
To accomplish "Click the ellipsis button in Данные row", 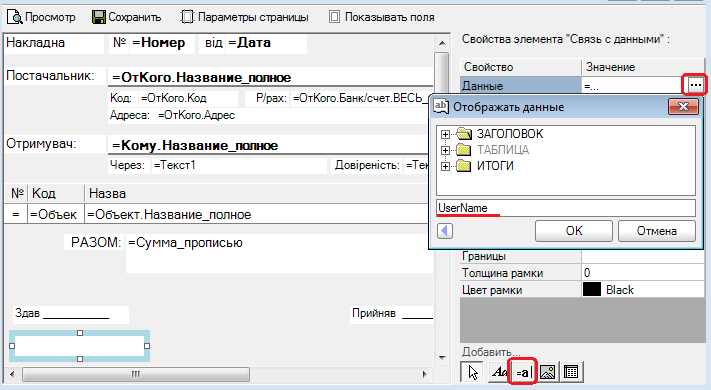I will click(x=696, y=85).
